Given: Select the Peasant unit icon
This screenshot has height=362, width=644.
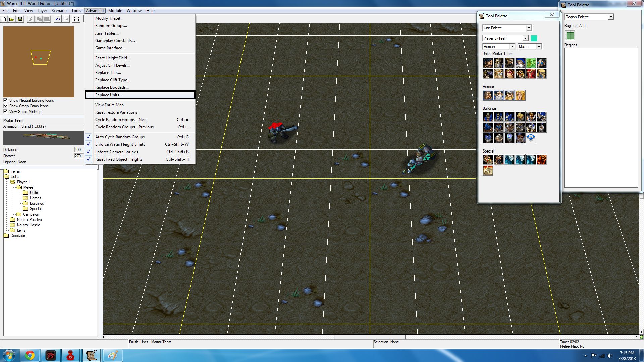Looking at the screenshot, I should [488, 63].
